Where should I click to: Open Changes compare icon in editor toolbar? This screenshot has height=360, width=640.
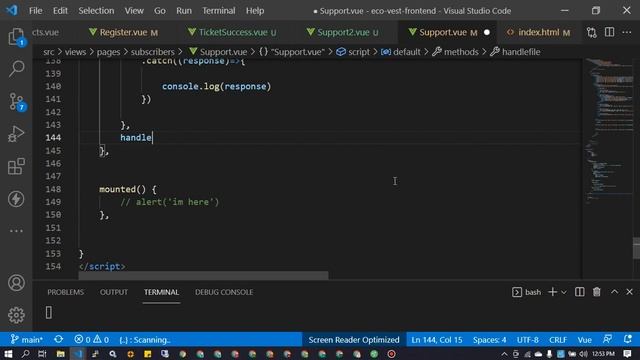coord(591,32)
